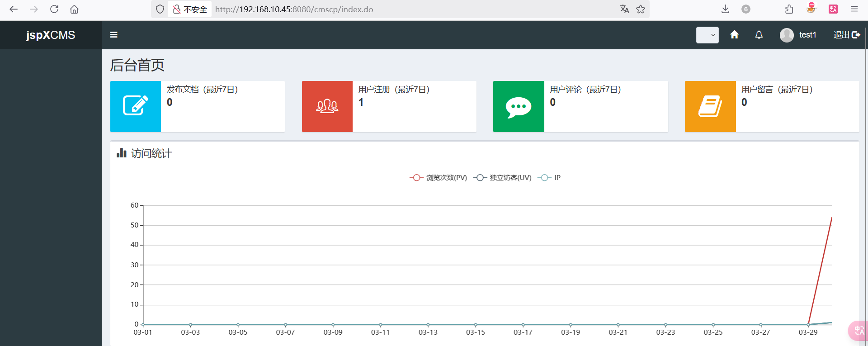Click the 退出 logout button
Image resolution: width=868 pixels, height=346 pixels.
pyautogui.click(x=846, y=35)
